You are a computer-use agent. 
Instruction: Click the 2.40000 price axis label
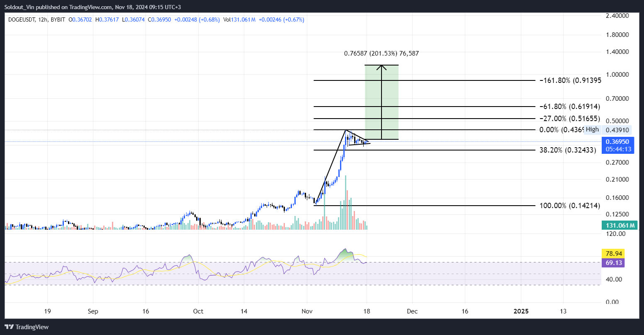tap(618, 15)
